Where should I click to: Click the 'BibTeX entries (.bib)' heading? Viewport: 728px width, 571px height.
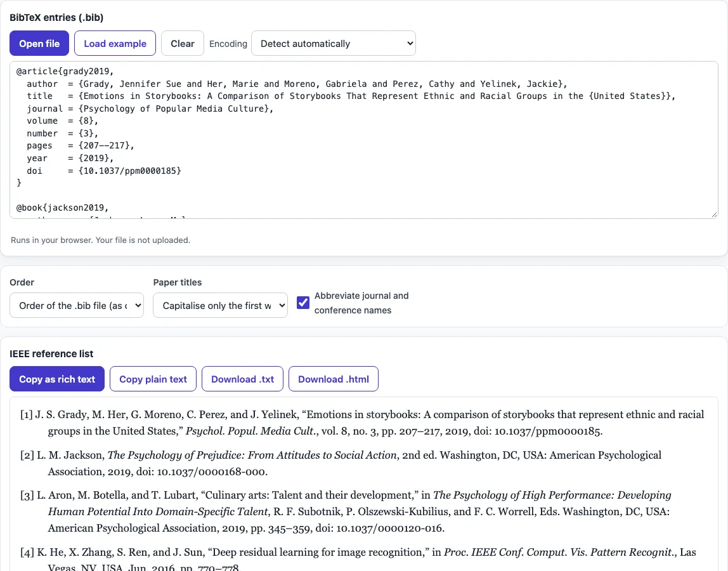coord(56,18)
